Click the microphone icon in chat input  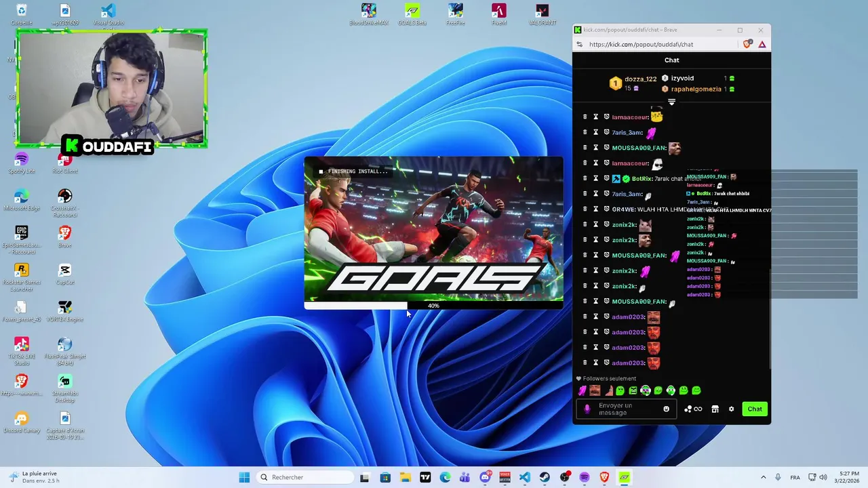[x=587, y=409]
